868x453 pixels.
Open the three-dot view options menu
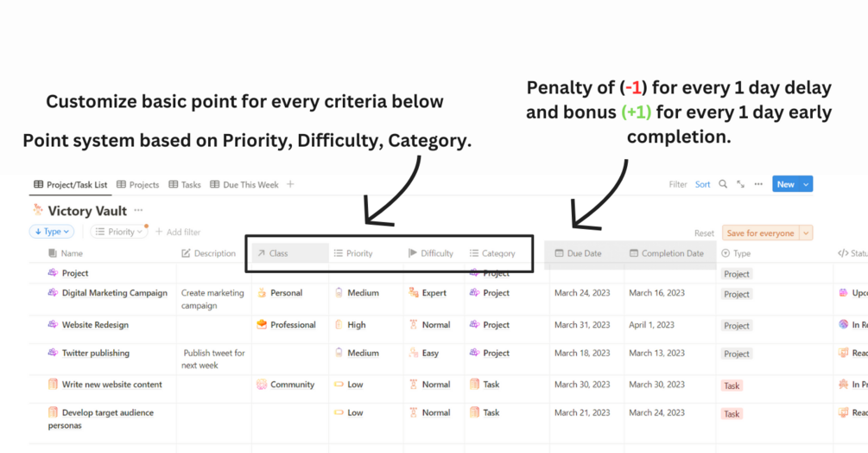[x=758, y=184]
